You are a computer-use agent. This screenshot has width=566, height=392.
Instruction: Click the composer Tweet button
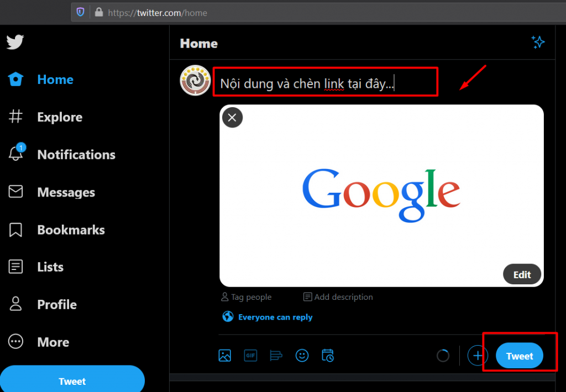[520, 356]
